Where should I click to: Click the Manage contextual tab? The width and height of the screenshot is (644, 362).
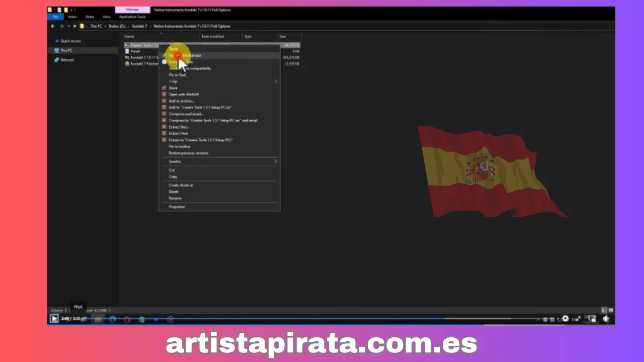tap(132, 10)
